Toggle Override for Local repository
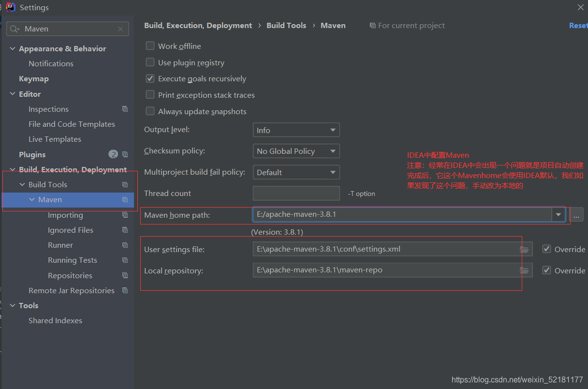This screenshot has width=588, height=389. tap(547, 270)
